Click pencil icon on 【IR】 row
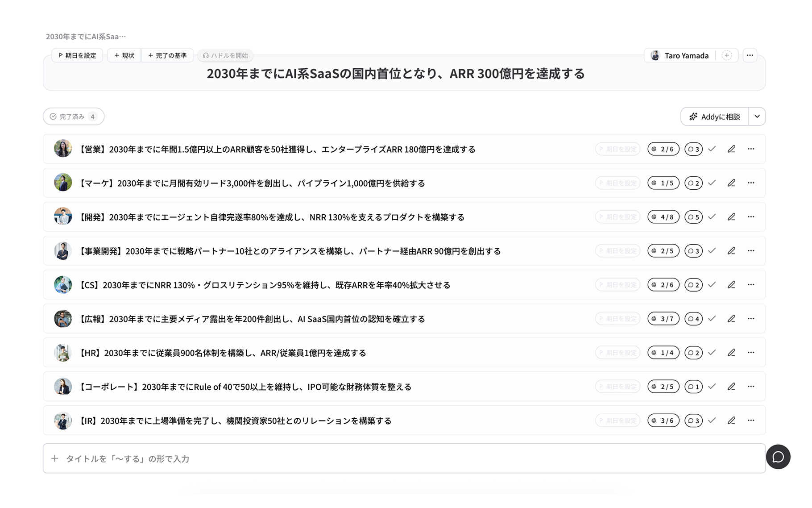The height and width of the screenshot is (508, 812). 731,421
